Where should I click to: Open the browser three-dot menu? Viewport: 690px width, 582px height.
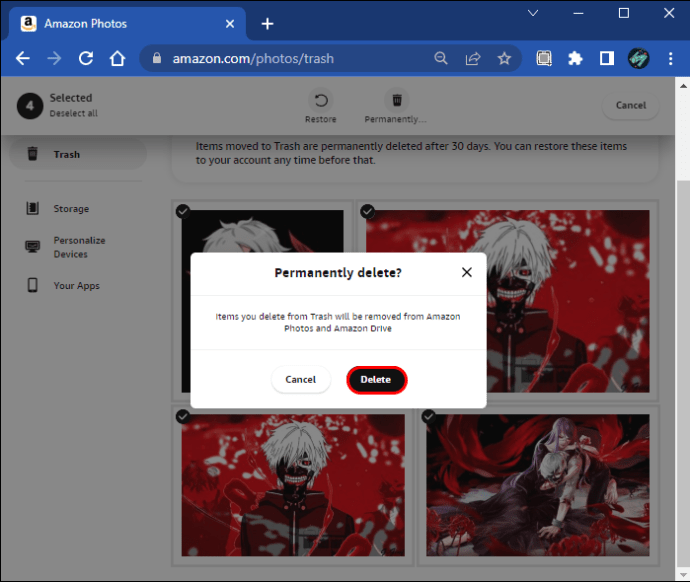pyautogui.click(x=670, y=58)
